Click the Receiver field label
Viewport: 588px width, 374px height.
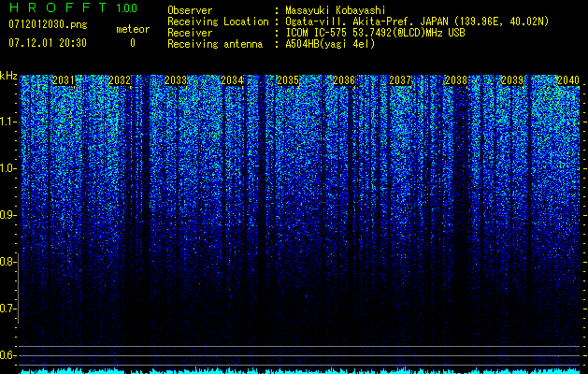click(x=190, y=33)
